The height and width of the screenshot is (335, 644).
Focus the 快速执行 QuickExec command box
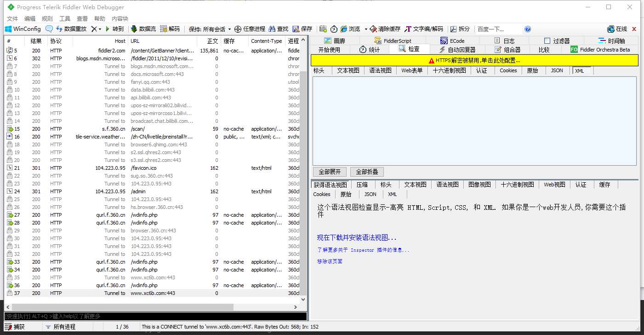pyautogui.click(x=155, y=316)
